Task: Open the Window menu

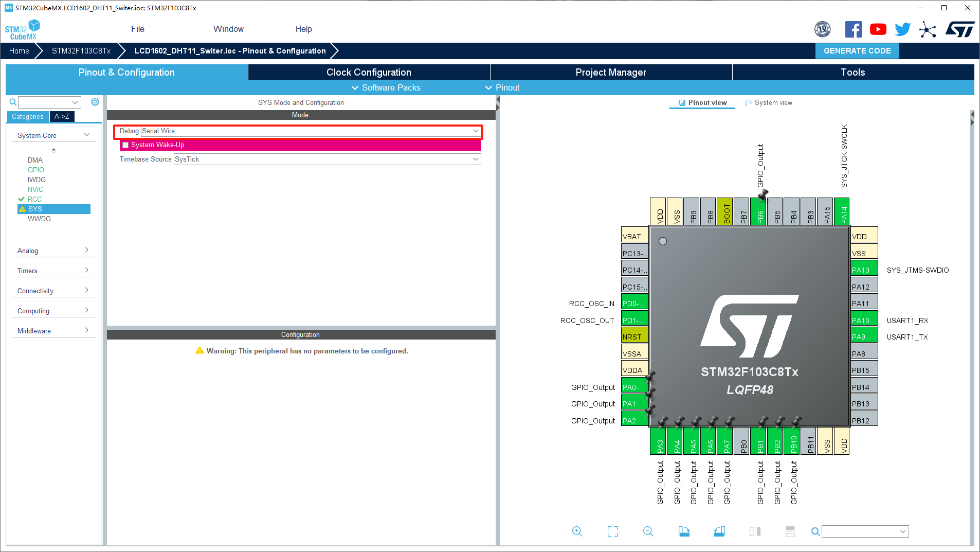Action: pos(228,29)
